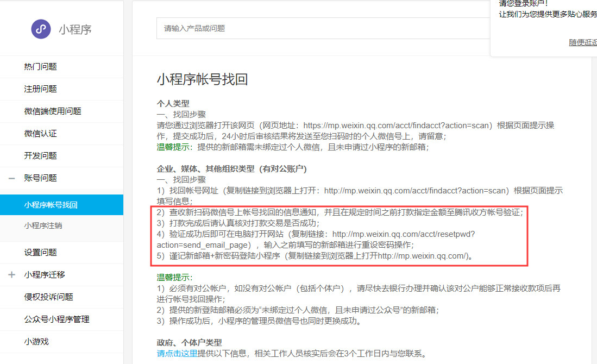Collapse the 账号问题 section via minus icon
597x364 pixels.
pyautogui.click(x=12, y=178)
